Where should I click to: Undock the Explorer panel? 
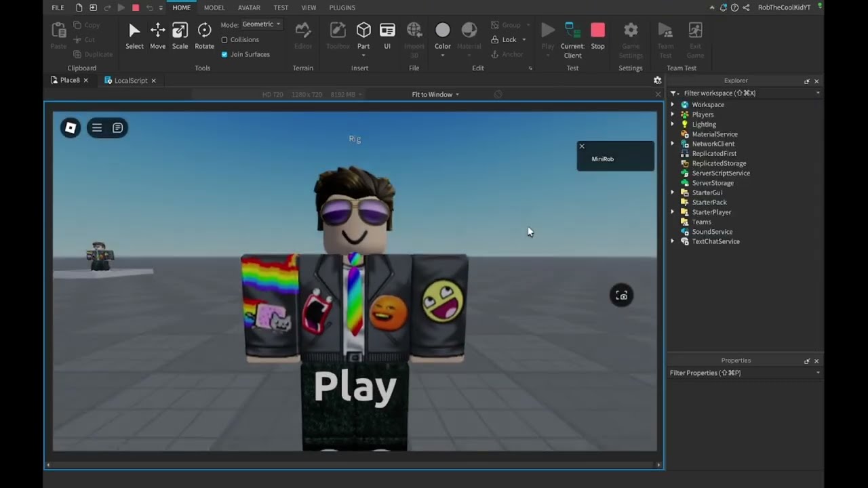807,81
